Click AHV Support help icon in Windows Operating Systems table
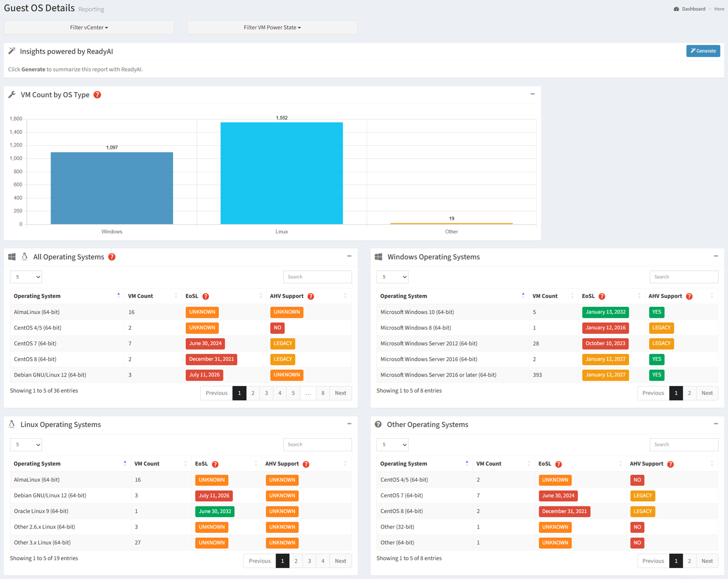 point(689,296)
